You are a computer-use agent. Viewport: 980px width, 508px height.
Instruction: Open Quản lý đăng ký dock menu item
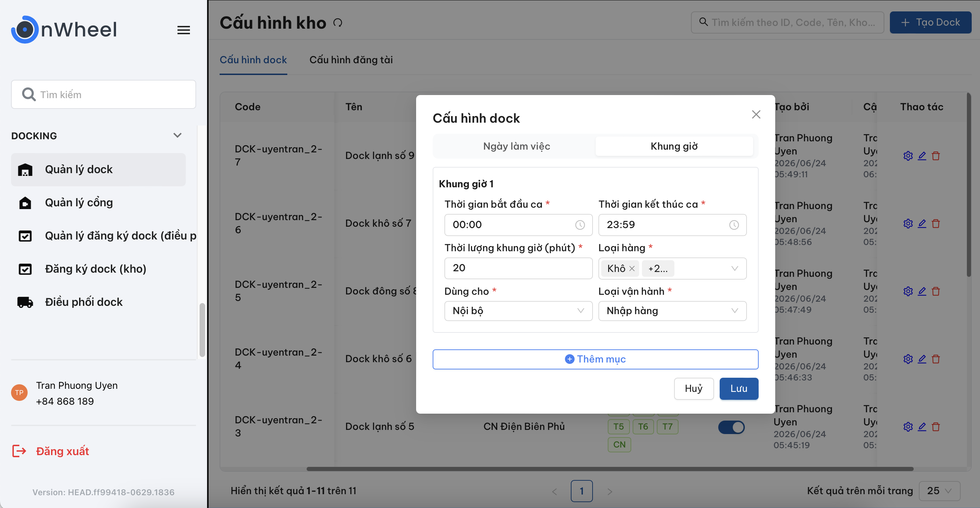(104, 236)
